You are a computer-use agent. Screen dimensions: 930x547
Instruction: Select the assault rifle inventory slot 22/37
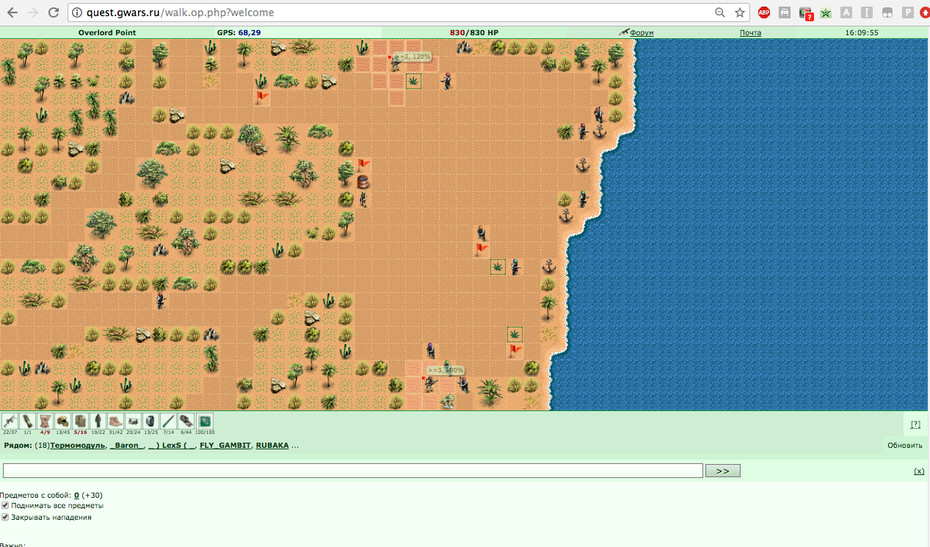[x=9, y=421]
